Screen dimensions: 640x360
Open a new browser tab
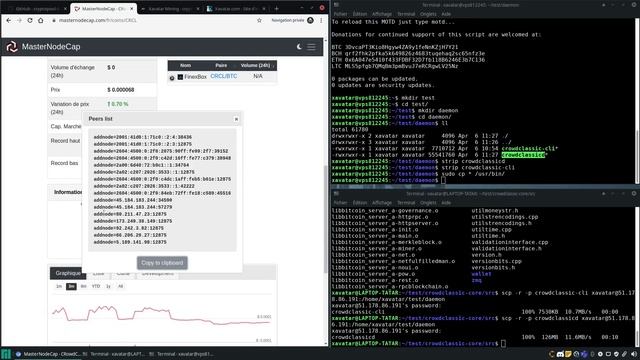tap(276, 8)
